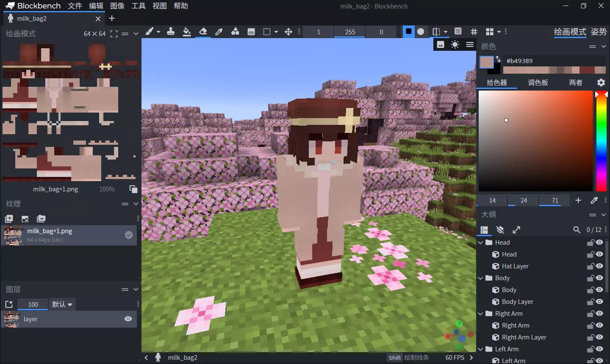Open outline search magnifier icon

point(577,230)
